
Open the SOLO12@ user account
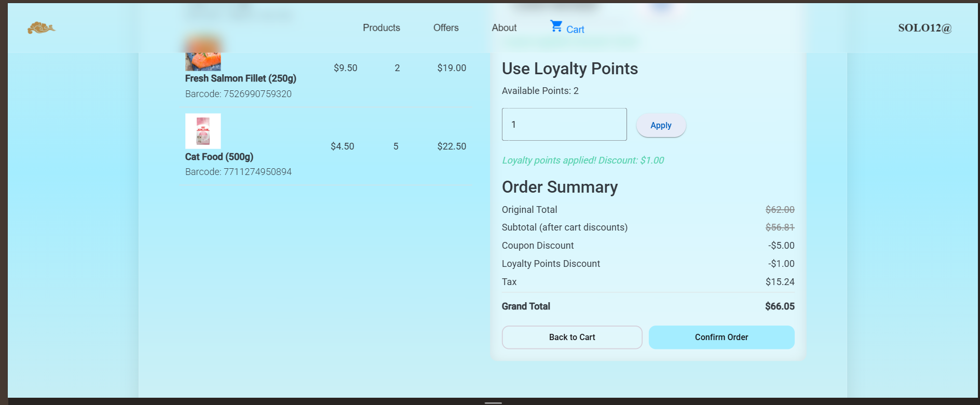click(x=924, y=28)
